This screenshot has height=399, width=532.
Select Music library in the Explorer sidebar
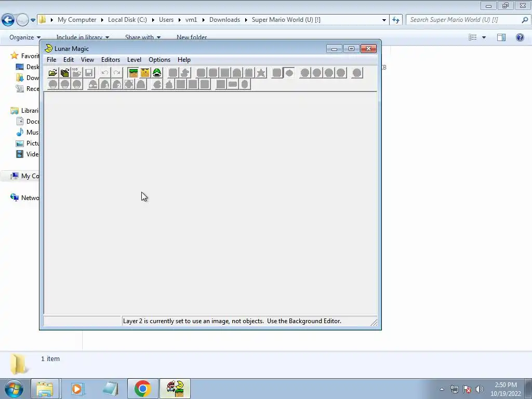[28, 132]
